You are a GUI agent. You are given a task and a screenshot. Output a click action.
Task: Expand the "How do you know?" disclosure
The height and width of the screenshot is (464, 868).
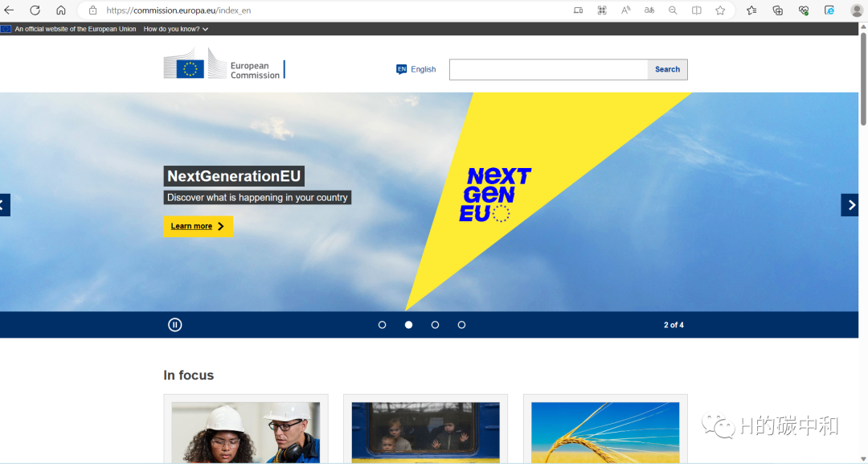point(175,29)
